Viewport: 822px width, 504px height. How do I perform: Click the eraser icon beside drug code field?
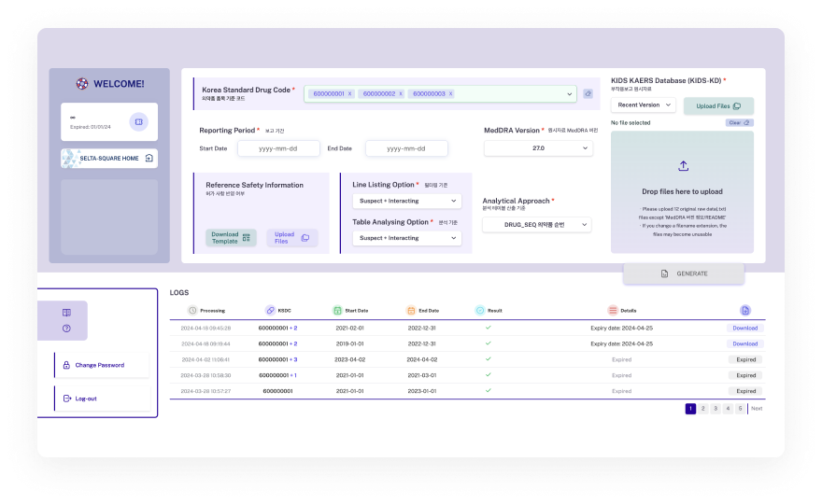coord(588,93)
